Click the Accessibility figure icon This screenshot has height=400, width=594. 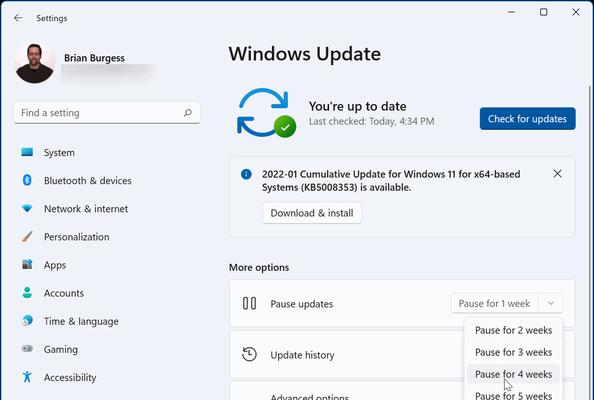[x=27, y=377]
